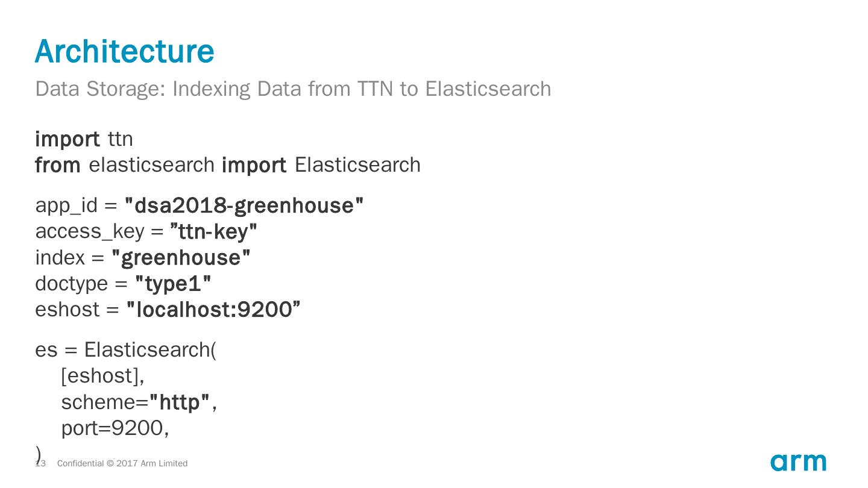
Task: Select the "import ttn" code line
Action: 84,139
